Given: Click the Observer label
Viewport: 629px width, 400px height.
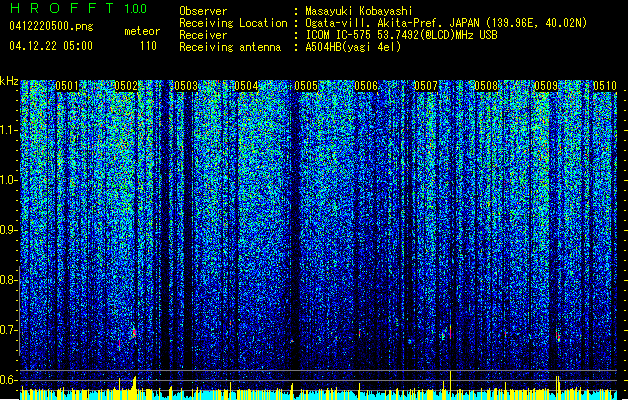Looking at the screenshot, I should [203, 11].
